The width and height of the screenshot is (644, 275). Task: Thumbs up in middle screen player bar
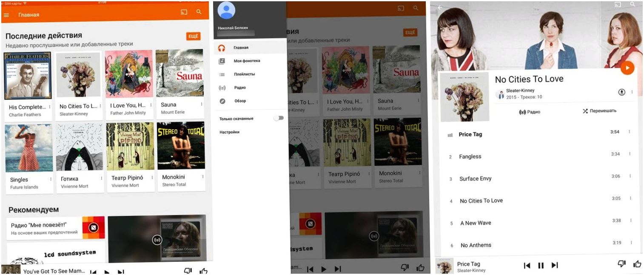421,267
